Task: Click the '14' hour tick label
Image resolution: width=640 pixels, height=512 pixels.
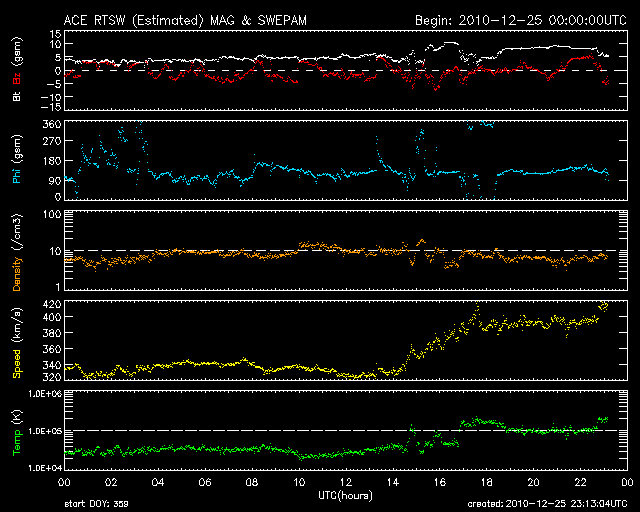Action: click(x=393, y=482)
